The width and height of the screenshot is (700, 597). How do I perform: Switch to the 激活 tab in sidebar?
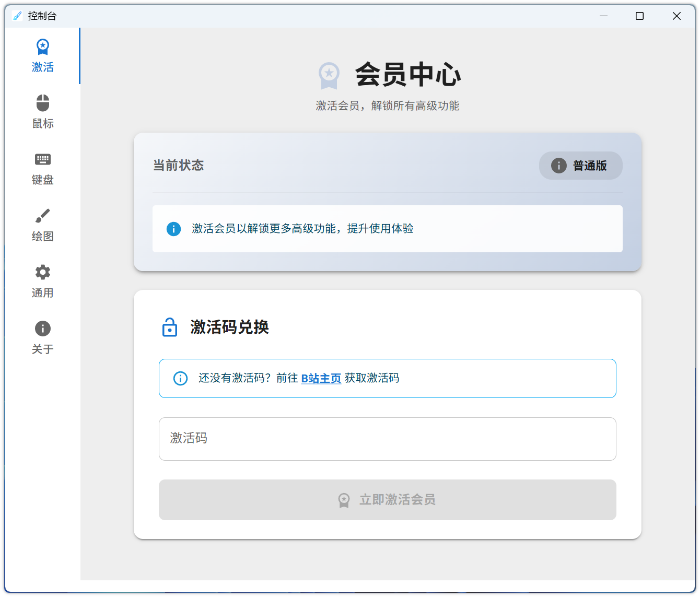pyautogui.click(x=43, y=56)
